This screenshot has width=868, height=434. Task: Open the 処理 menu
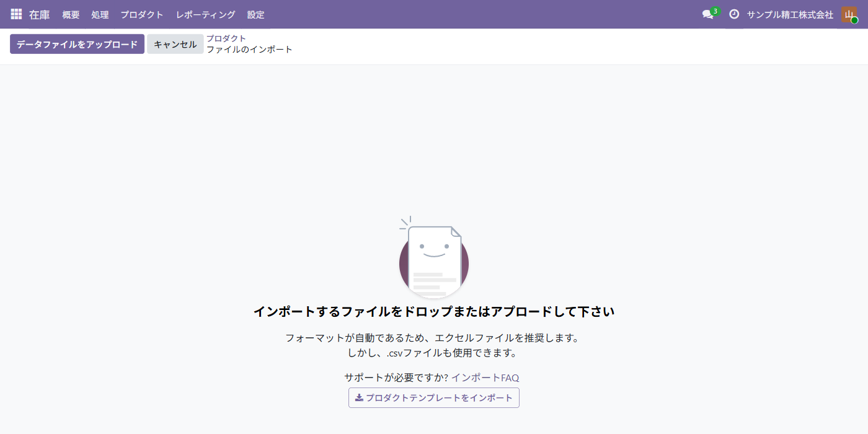point(100,14)
